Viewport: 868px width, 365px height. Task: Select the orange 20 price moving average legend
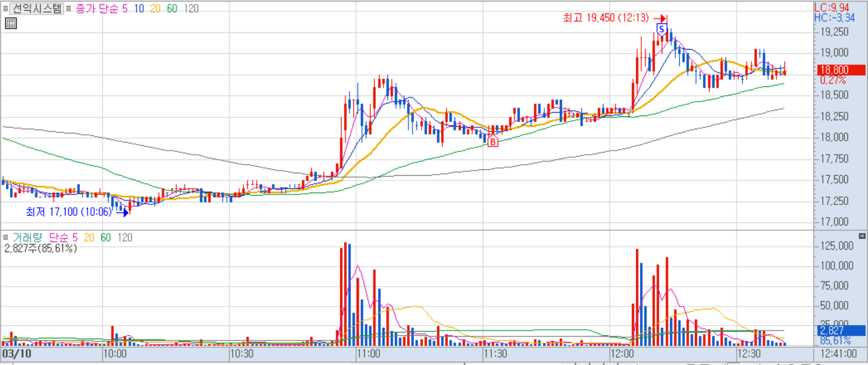(157, 9)
